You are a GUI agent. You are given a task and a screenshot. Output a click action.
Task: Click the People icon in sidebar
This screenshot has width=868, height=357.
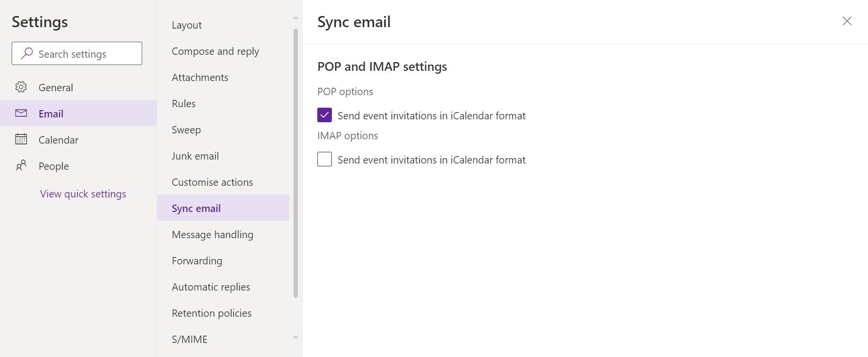[x=21, y=166]
